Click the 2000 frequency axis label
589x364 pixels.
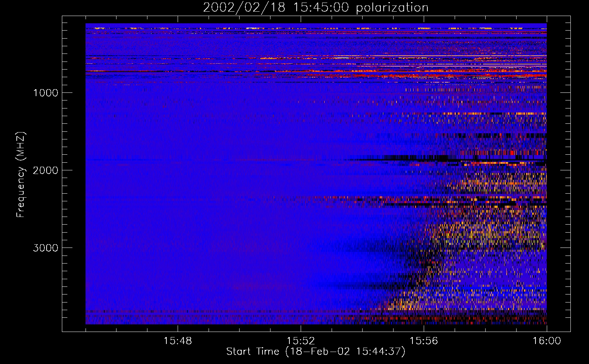46,170
